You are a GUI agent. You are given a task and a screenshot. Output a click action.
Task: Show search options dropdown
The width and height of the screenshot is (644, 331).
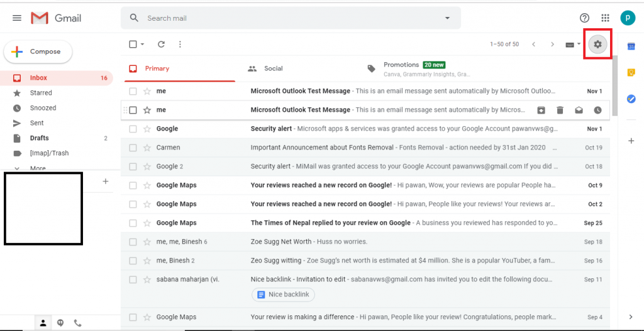[x=447, y=18]
